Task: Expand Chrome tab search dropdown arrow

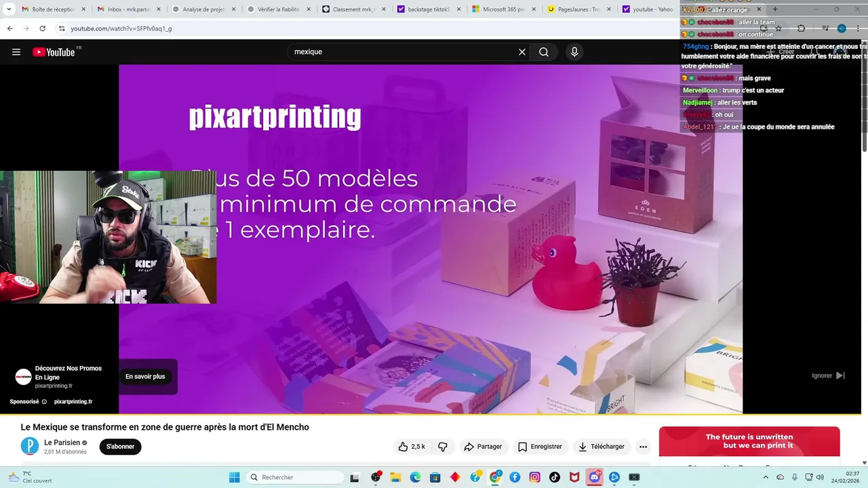Action: (9, 9)
